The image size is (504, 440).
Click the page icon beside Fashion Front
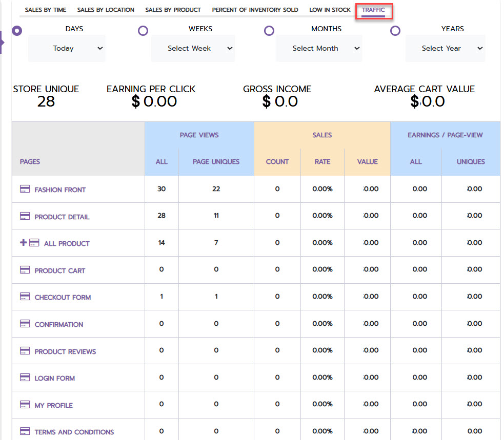25,189
